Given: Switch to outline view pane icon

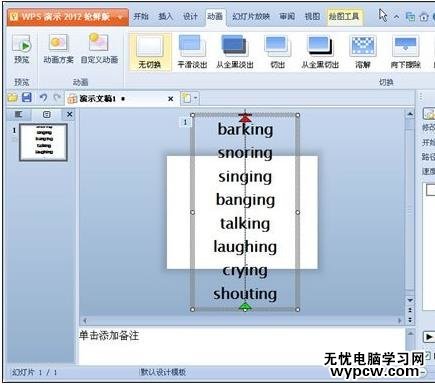Looking at the screenshot, I should [18, 115].
